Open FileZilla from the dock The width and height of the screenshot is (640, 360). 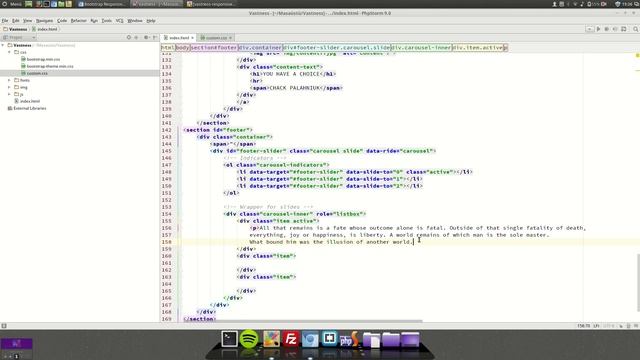pos(291,339)
